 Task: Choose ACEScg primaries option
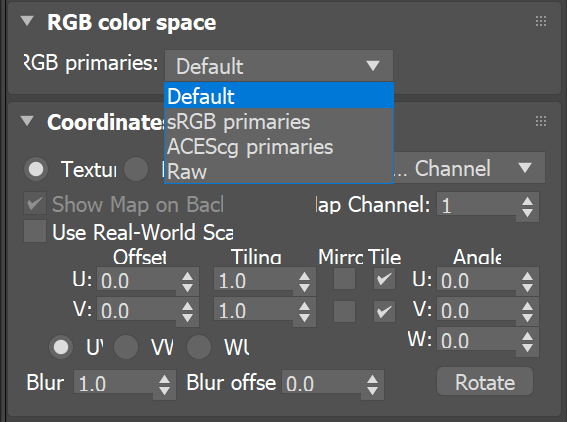point(279,147)
